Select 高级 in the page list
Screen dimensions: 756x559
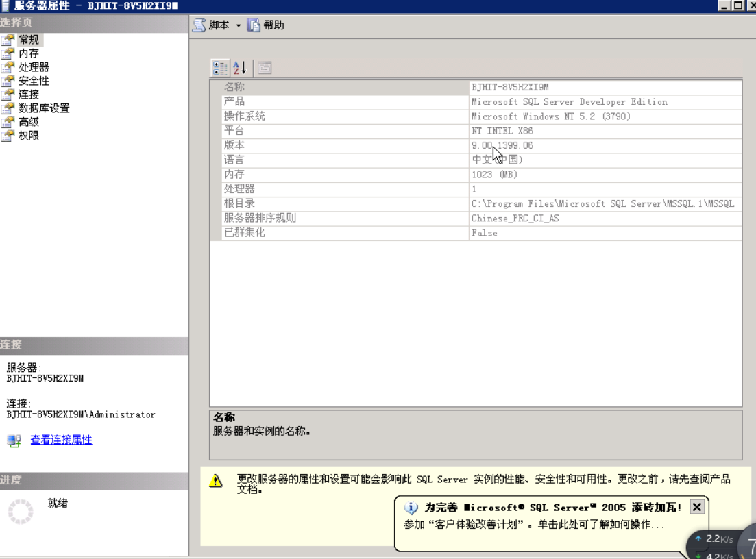29,122
